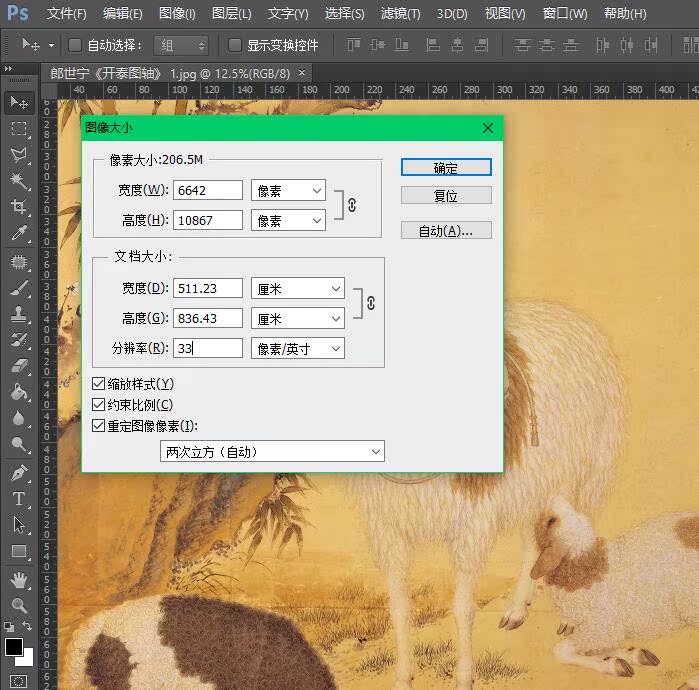The image size is (699, 690).
Task: Open the 图像(I) menu
Action: tap(177, 13)
